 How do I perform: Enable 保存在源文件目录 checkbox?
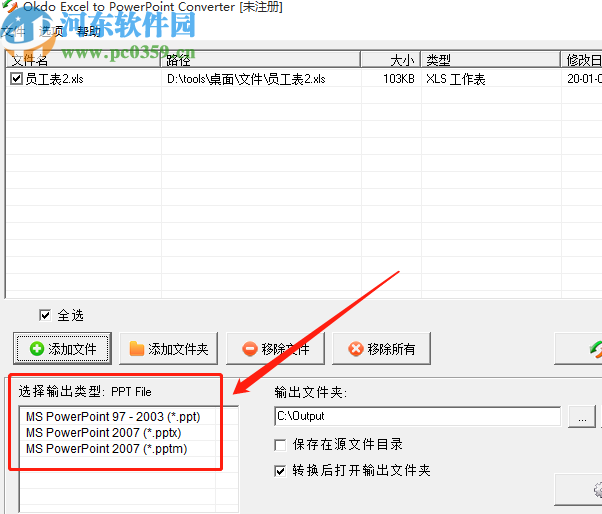280,445
